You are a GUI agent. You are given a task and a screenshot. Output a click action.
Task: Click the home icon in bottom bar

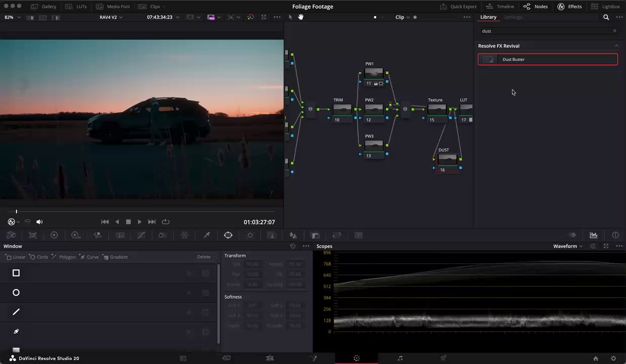tap(596, 358)
